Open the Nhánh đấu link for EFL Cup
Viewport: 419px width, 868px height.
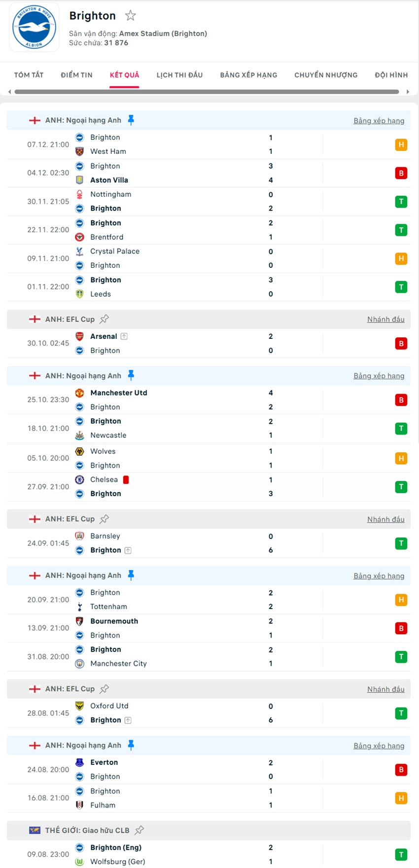click(386, 319)
